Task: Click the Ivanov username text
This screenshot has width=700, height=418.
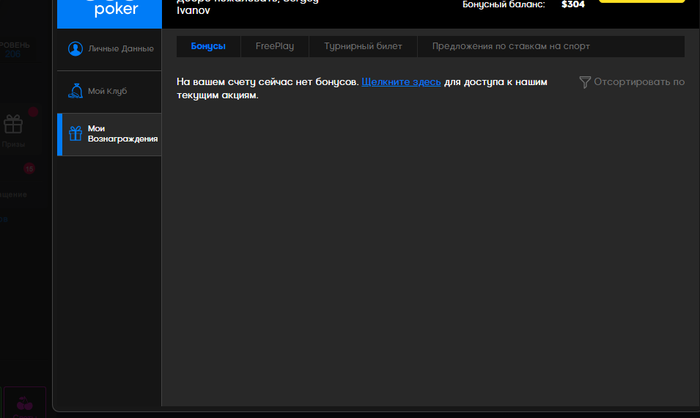Action: click(193, 10)
